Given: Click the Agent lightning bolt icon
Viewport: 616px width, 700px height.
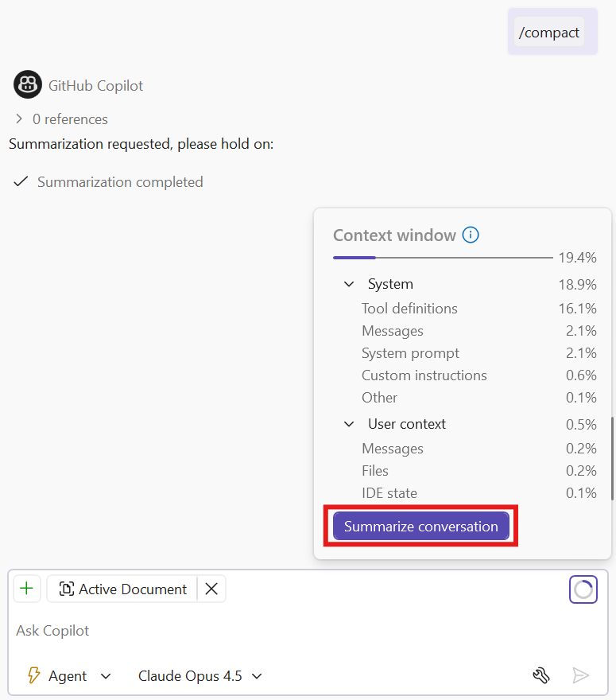Looking at the screenshot, I should pos(33,675).
